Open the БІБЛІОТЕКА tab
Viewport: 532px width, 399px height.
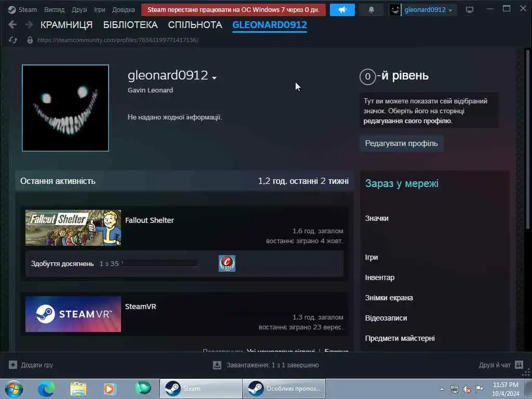130,25
